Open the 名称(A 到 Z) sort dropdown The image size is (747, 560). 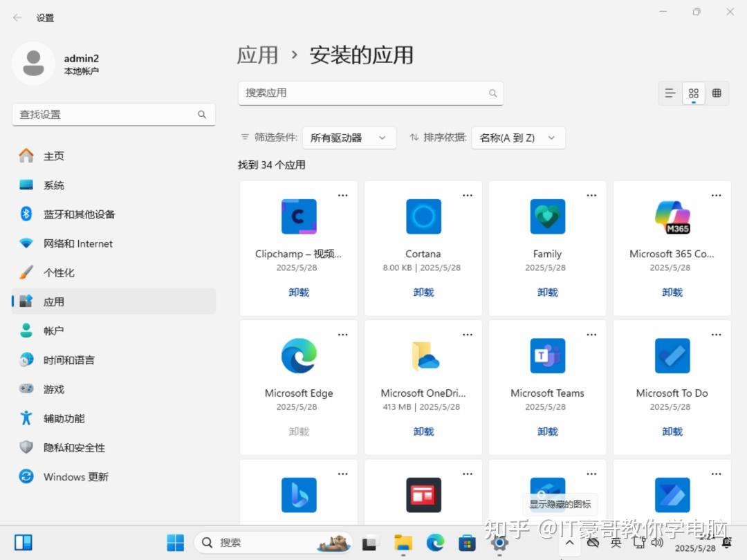click(518, 138)
